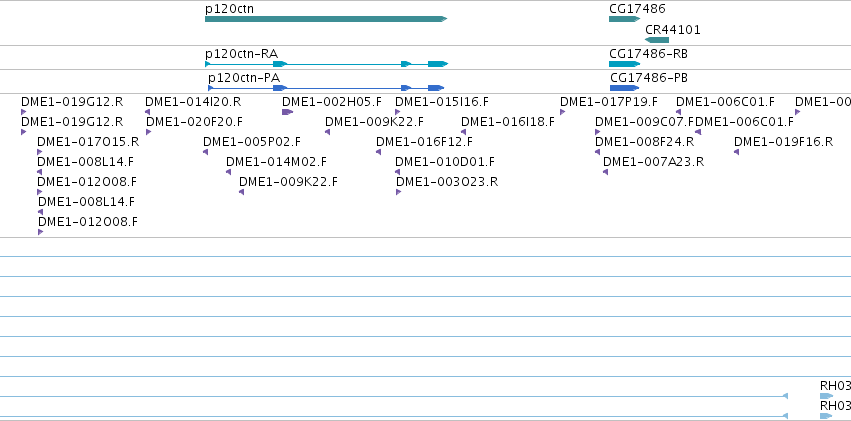Image resolution: width=851 pixels, height=421 pixels.
Task: Select the DME1-007A23.R label
Action: pyautogui.click(x=653, y=162)
